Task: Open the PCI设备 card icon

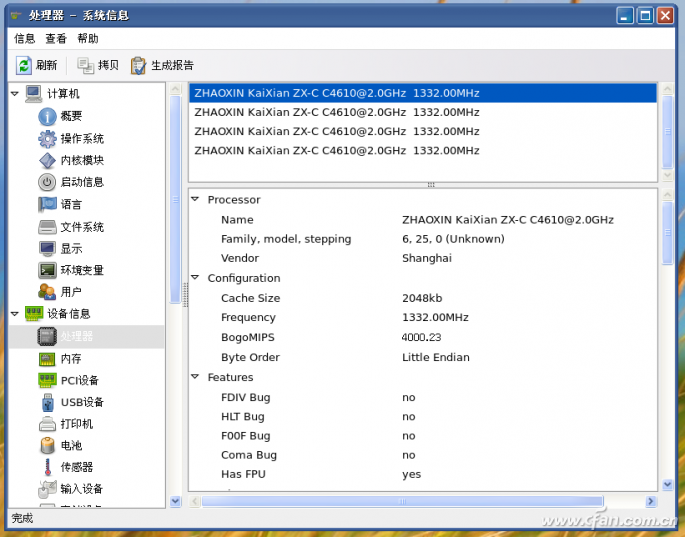Action: [x=47, y=380]
